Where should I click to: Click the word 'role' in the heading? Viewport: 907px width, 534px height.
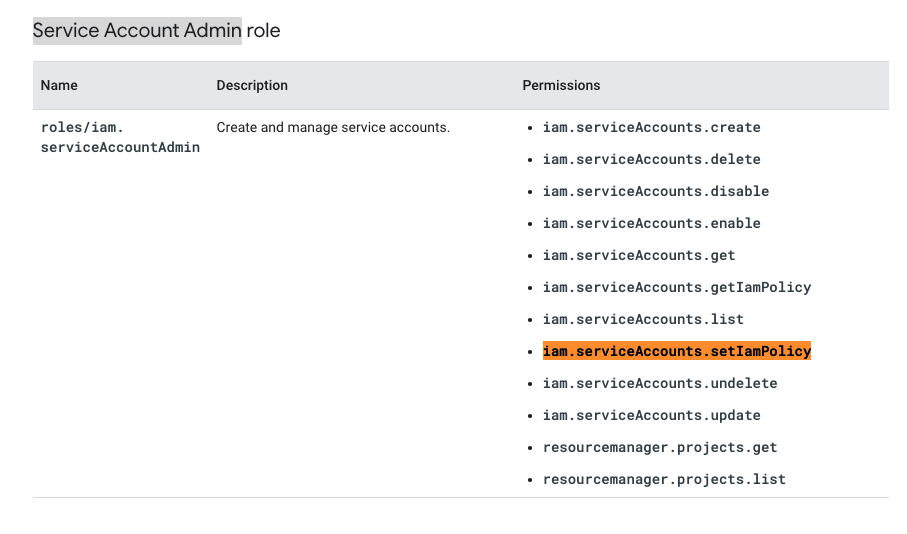(264, 31)
